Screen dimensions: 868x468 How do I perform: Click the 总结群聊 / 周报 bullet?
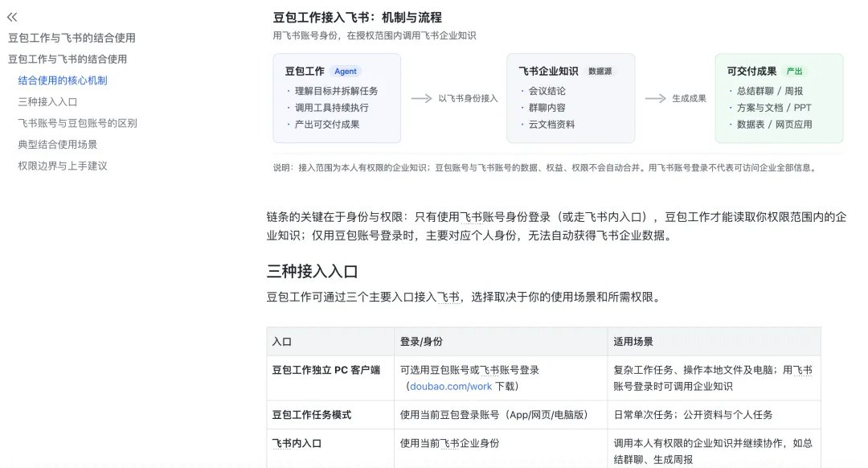coord(769,91)
